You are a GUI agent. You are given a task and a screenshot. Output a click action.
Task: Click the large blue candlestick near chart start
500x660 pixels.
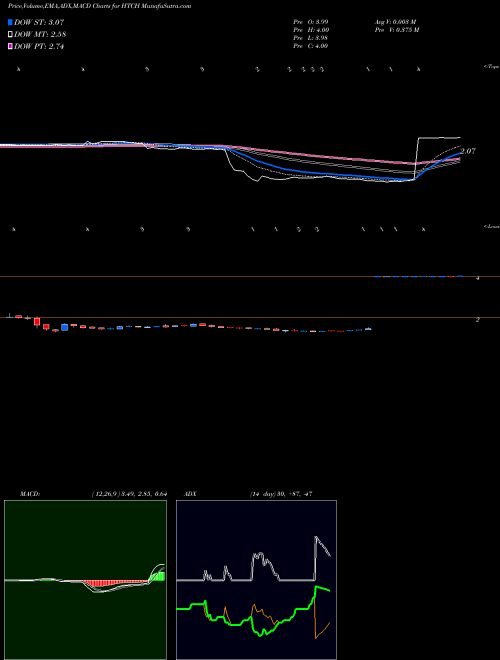click(x=64, y=327)
